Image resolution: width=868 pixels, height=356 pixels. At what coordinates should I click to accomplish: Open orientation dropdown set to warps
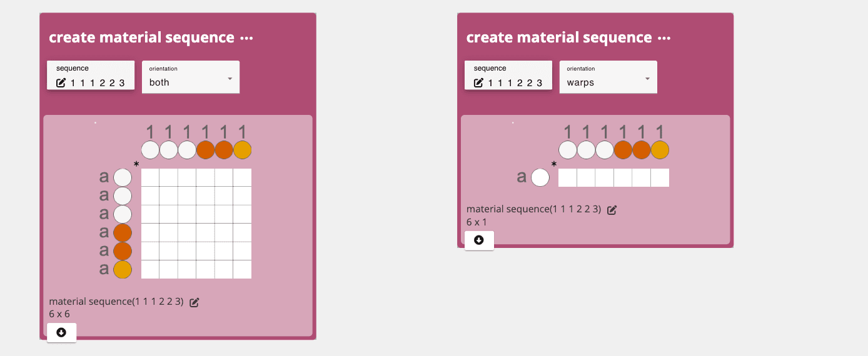tap(608, 77)
